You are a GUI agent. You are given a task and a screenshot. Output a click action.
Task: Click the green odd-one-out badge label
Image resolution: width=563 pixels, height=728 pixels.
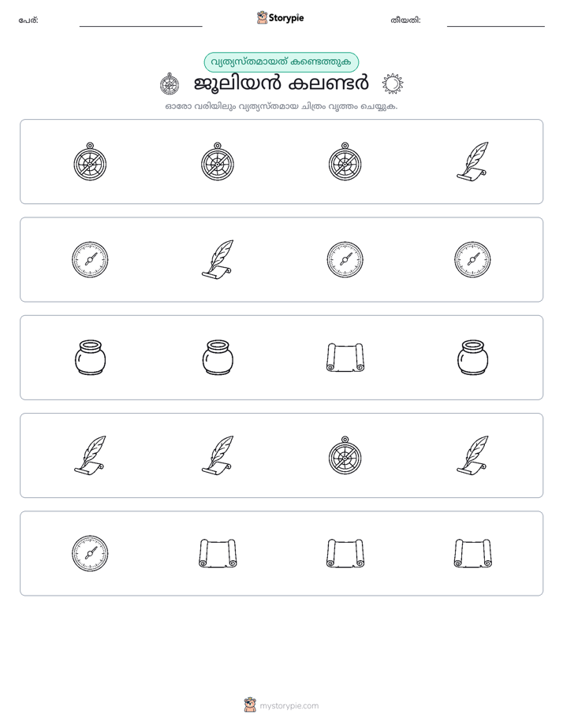(281, 62)
